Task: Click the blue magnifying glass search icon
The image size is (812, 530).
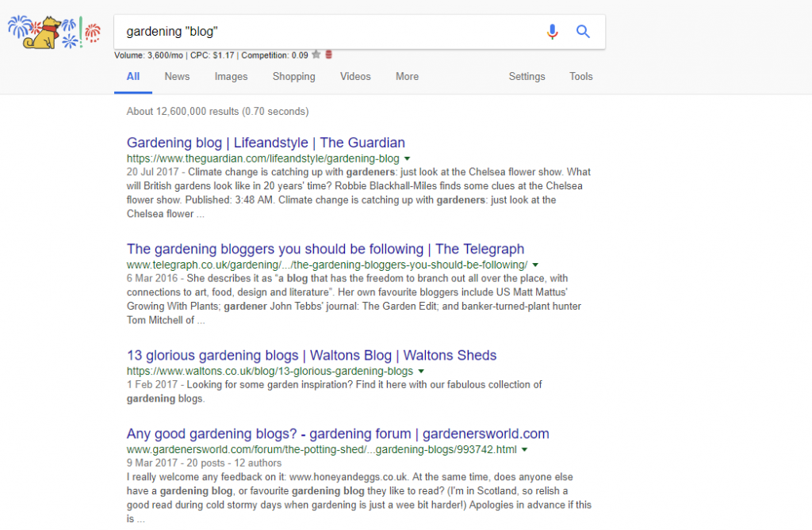Action: [x=583, y=32]
